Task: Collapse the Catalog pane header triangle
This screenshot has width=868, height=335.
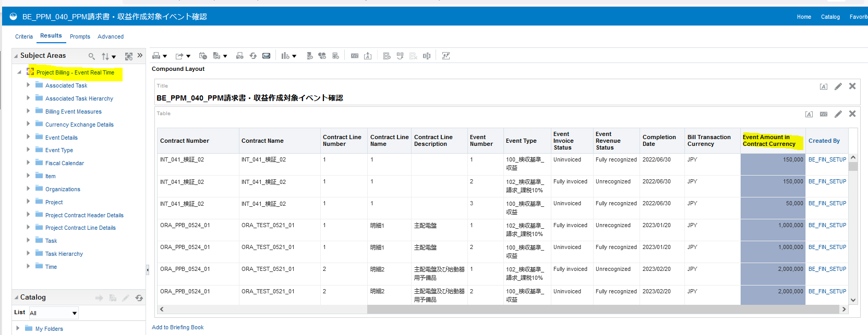Action: (x=16, y=297)
